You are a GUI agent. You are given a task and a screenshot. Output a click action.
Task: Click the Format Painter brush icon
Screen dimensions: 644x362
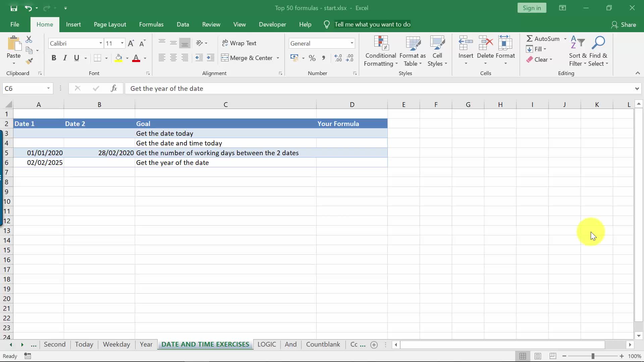29,61
